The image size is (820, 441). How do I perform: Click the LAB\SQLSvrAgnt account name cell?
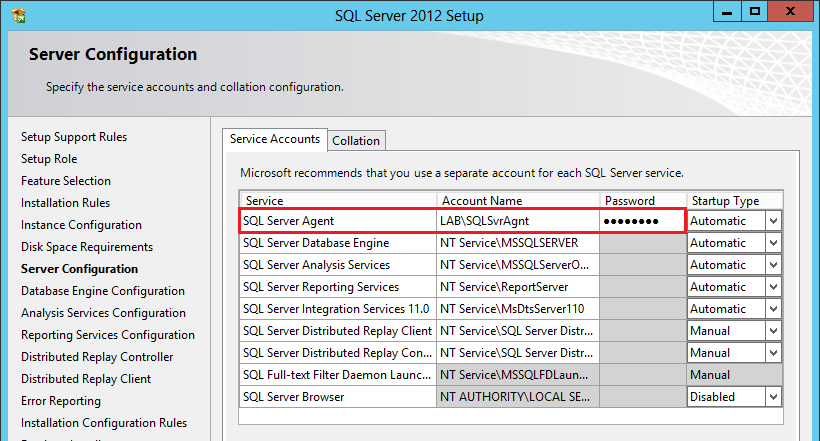pyautogui.click(x=518, y=221)
